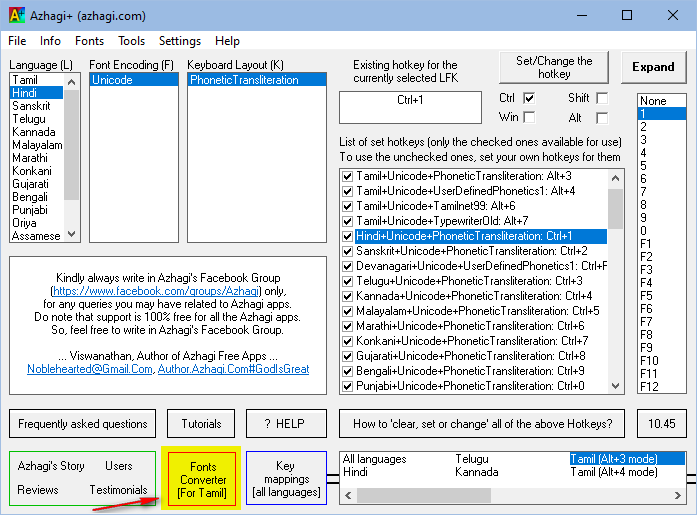Image resolution: width=697 pixels, height=515 pixels.
Task: Open the Tools menu
Action: (132, 41)
